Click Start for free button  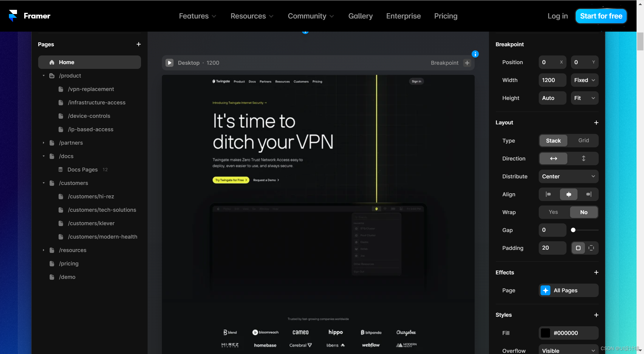click(x=601, y=16)
